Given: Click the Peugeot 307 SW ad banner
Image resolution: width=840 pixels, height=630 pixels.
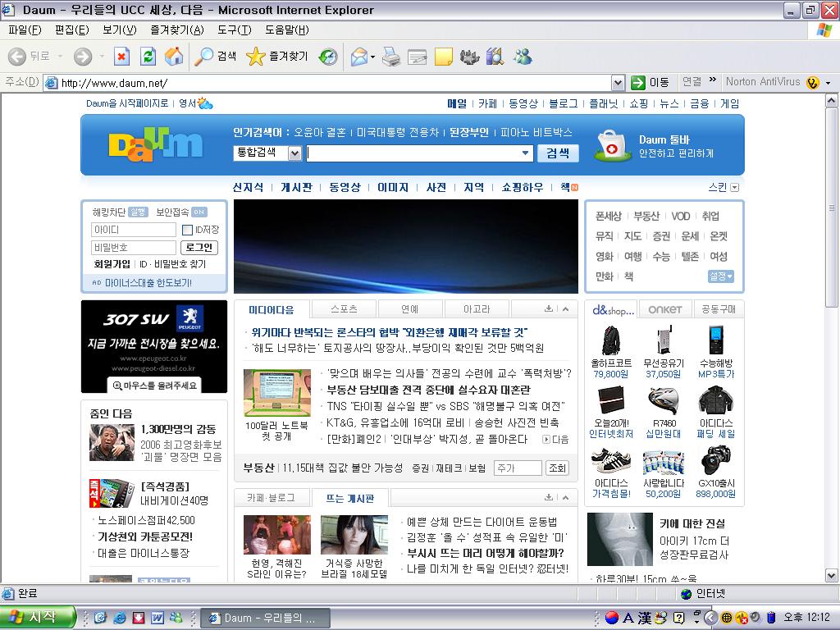Looking at the screenshot, I should tap(154, 347).
